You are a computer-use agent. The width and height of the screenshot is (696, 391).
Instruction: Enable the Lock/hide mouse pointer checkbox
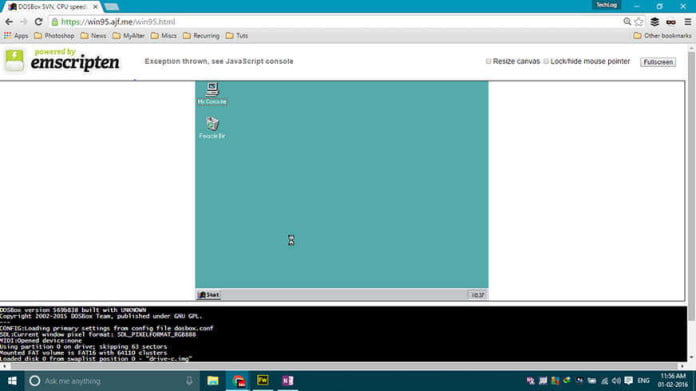click(546, 61)
